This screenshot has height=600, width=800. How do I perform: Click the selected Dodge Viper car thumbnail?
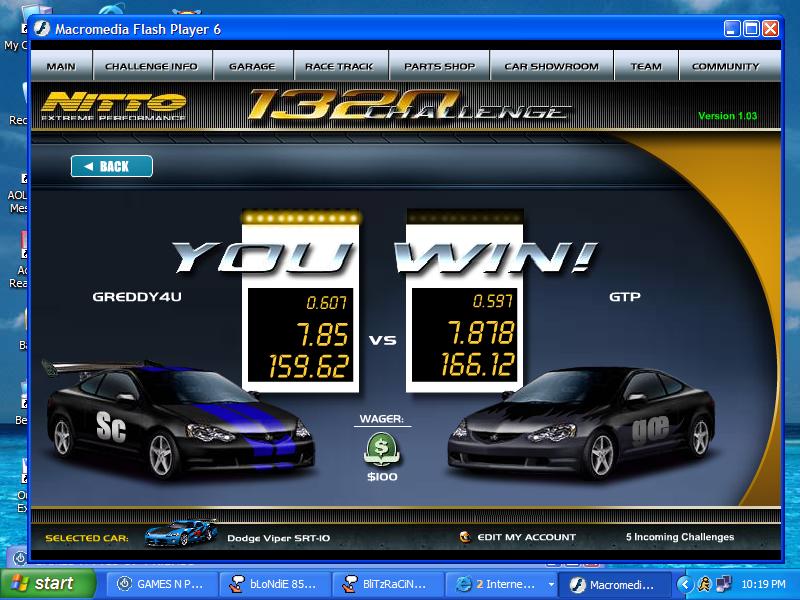[181, 533]
